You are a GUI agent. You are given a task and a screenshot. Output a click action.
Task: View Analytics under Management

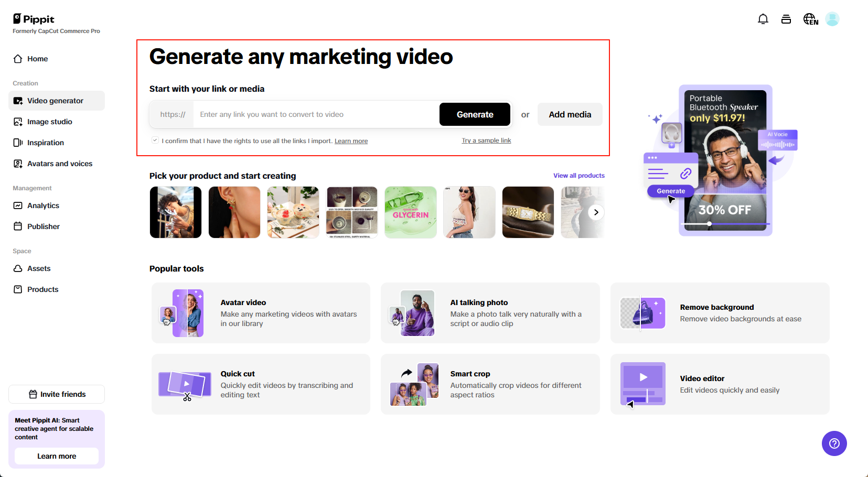pos(43,205)
